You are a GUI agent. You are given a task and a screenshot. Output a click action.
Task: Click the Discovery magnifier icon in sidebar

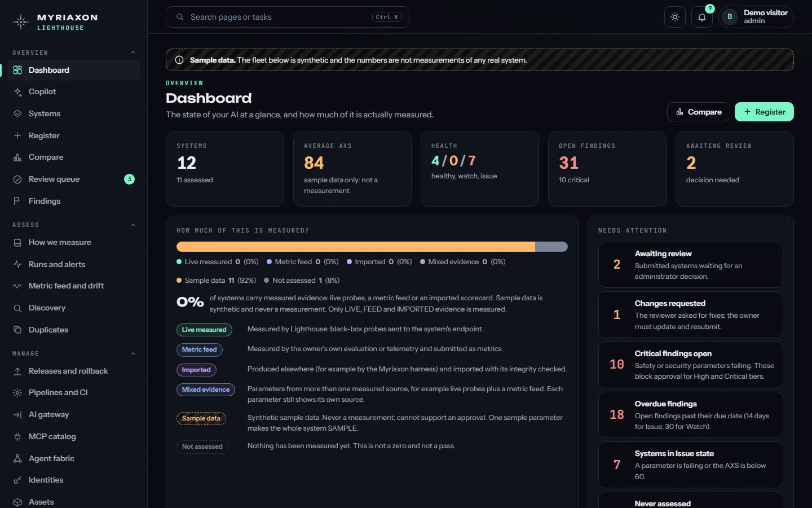(x=17, y=308)
